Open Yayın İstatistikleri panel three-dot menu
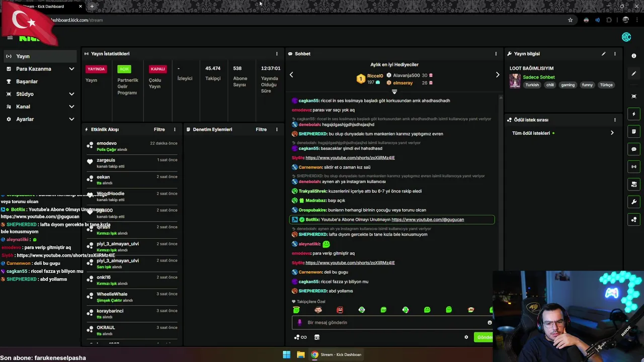 [x=276, y=54]
